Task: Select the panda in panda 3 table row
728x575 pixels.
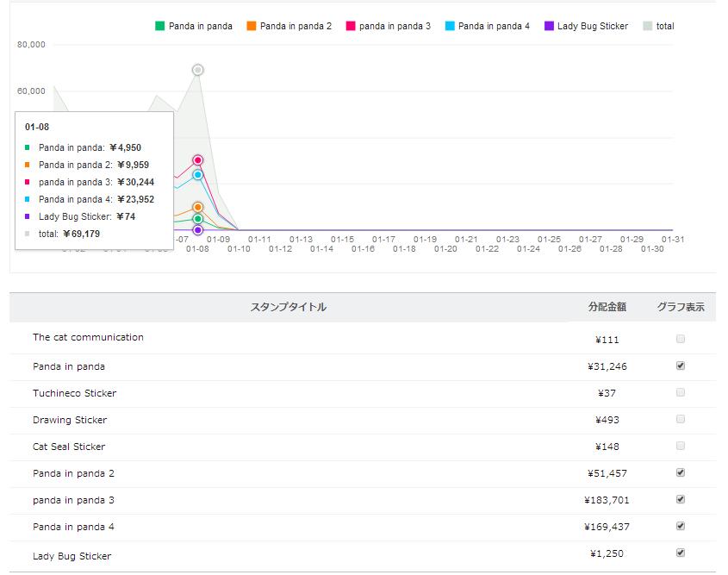Action: coord(73,500)
